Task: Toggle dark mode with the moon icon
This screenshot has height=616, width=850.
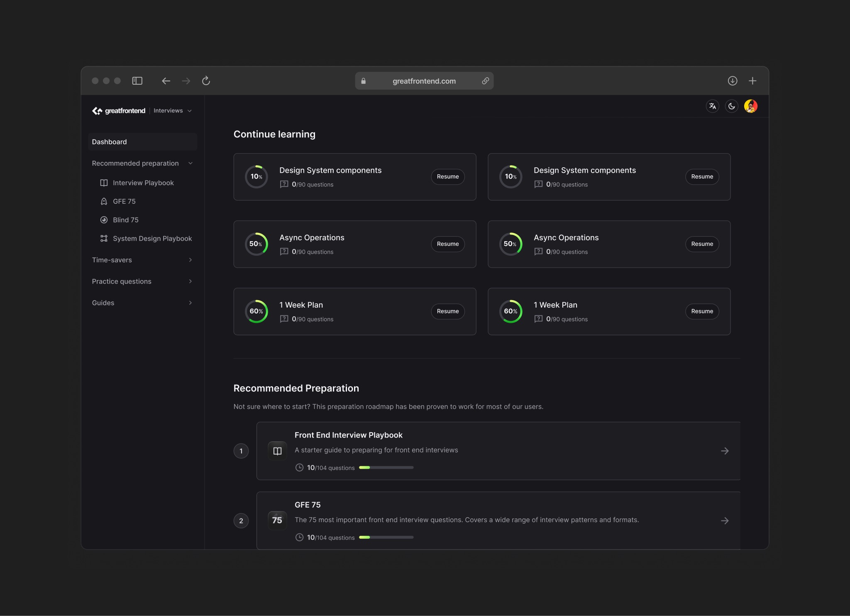Action: point(732,106)
